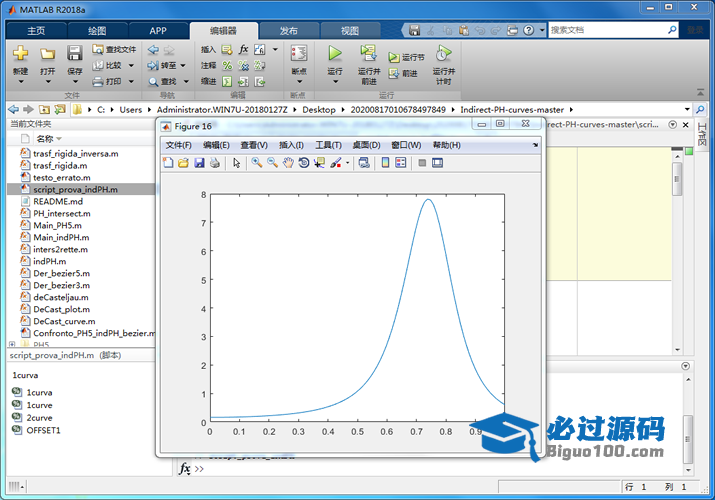
Task: Expand the PH5 folder in file list
Action: pyautogui.click(x=12, y=344)
